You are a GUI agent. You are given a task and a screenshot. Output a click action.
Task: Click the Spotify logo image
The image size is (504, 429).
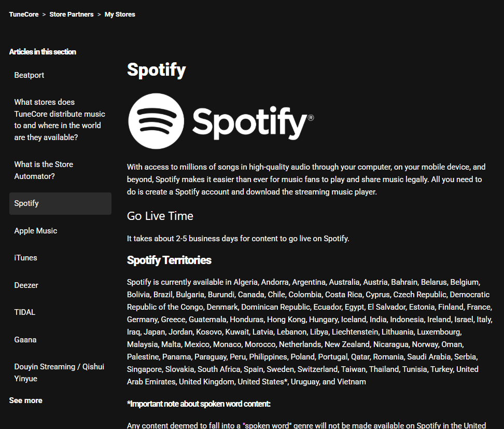(220, 121)
